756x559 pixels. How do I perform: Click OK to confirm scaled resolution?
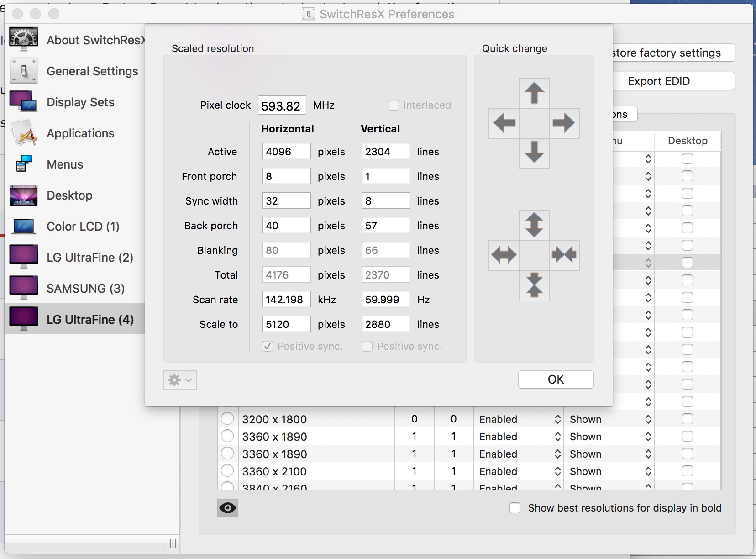click(x=556, y=380)
